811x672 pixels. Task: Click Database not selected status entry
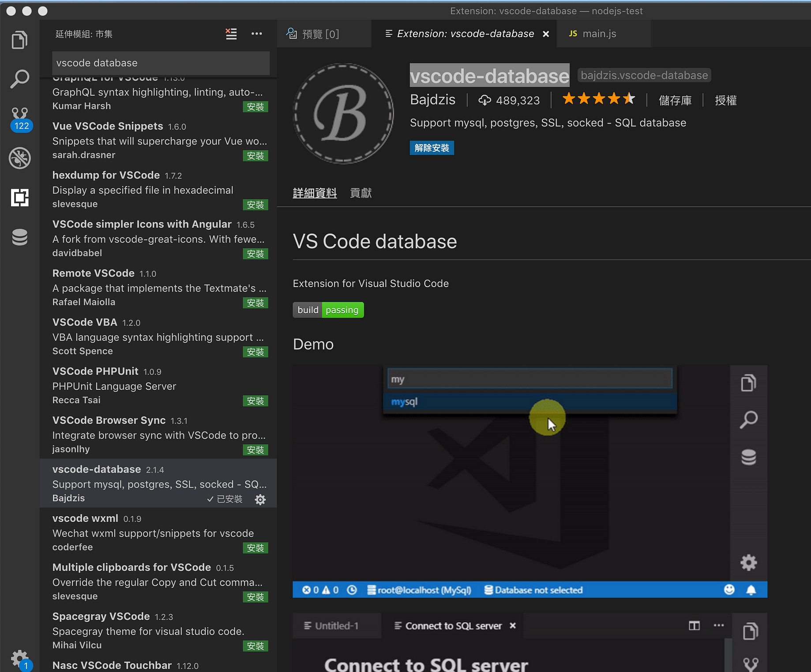[x=533, y=590]
